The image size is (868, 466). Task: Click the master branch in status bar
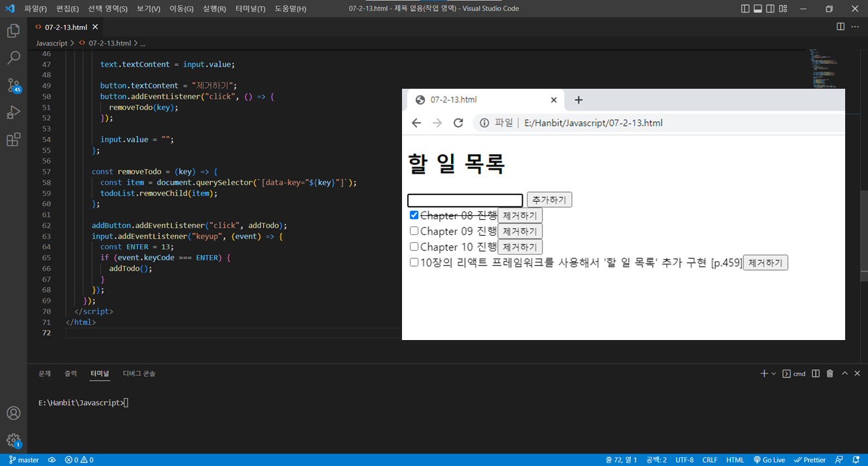(24, 459)
